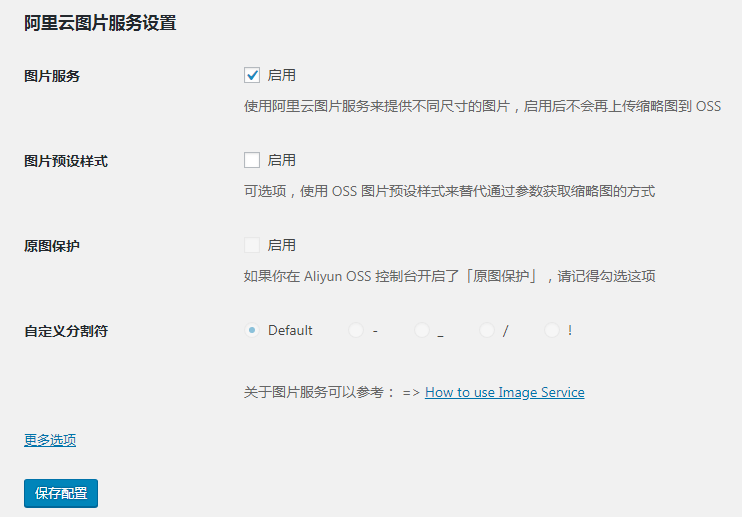Screen dimensions: 742x517
Task: Click the 图片预设样式 row label
Action: click(66, 161)
